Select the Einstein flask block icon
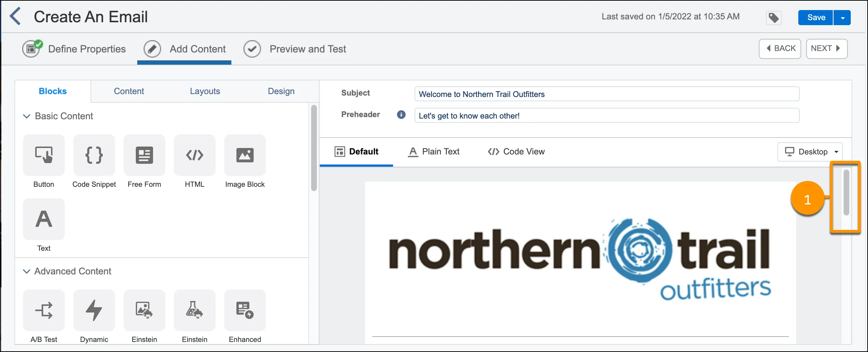Image resolution: width=868 pixels, height=352 pixels. click(195, 310)
